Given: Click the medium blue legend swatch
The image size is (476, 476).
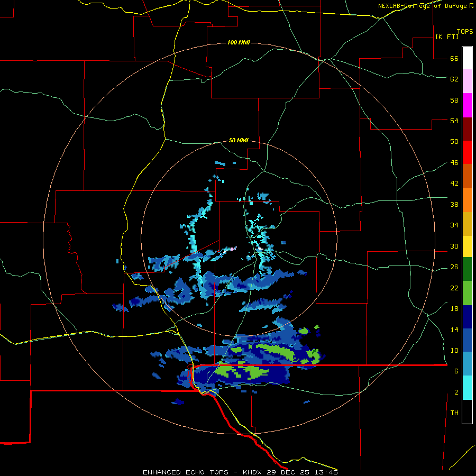Looking at the screenshot, I should [x=467, y=340].
